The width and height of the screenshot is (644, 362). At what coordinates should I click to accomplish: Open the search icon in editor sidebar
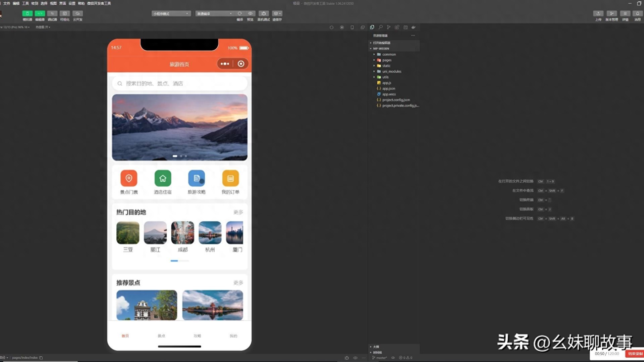pos(380,27)
